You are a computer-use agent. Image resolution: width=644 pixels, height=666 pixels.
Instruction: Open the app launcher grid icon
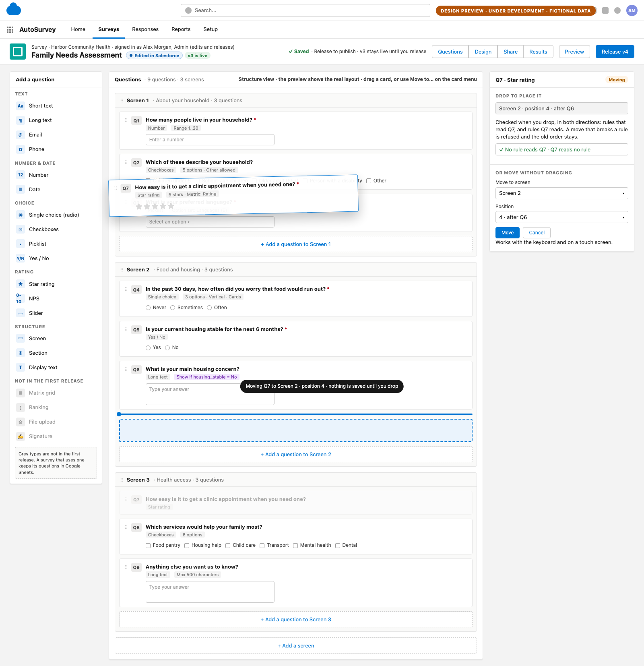(x=10, y=29)
